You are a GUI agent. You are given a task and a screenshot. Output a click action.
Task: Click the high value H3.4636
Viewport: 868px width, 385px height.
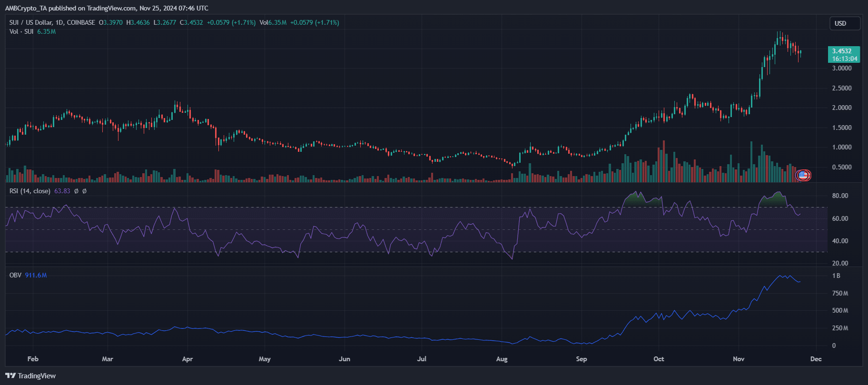pyautogui.click(x=138, y=22)
